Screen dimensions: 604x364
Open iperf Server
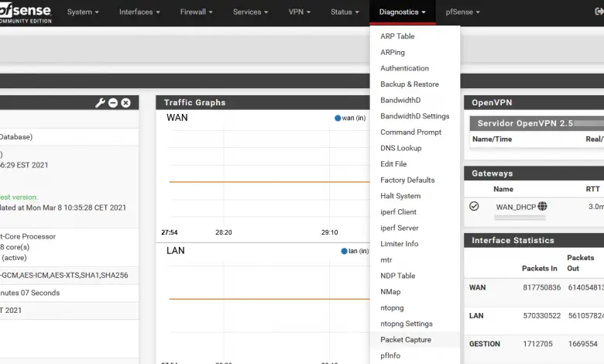[x=415, y=228]
